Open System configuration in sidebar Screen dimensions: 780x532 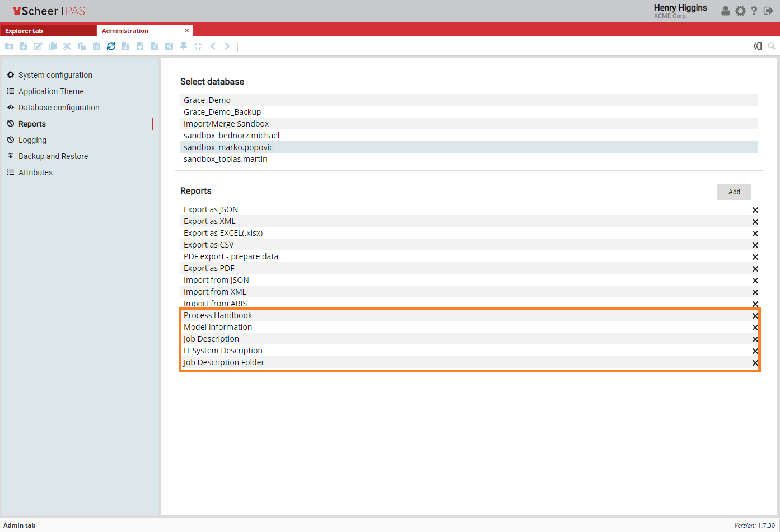point(55,75)
